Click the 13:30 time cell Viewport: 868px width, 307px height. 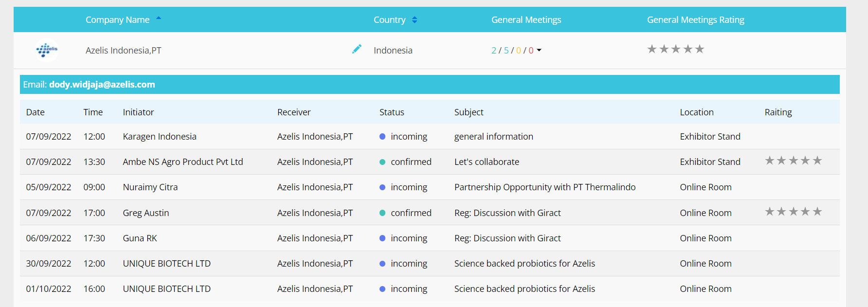94,162
